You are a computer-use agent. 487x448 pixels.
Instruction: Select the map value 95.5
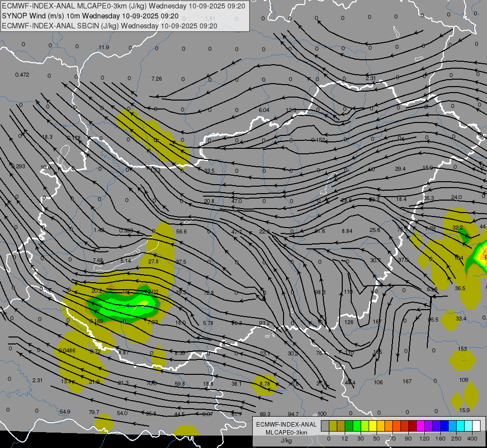[433, 320]
